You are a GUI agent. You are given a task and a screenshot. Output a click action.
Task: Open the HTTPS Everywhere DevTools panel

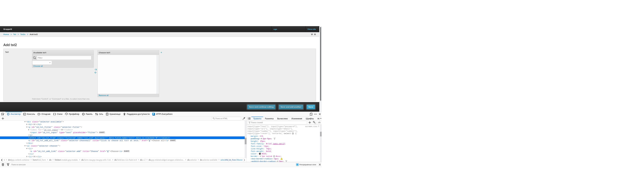point(164,114)
